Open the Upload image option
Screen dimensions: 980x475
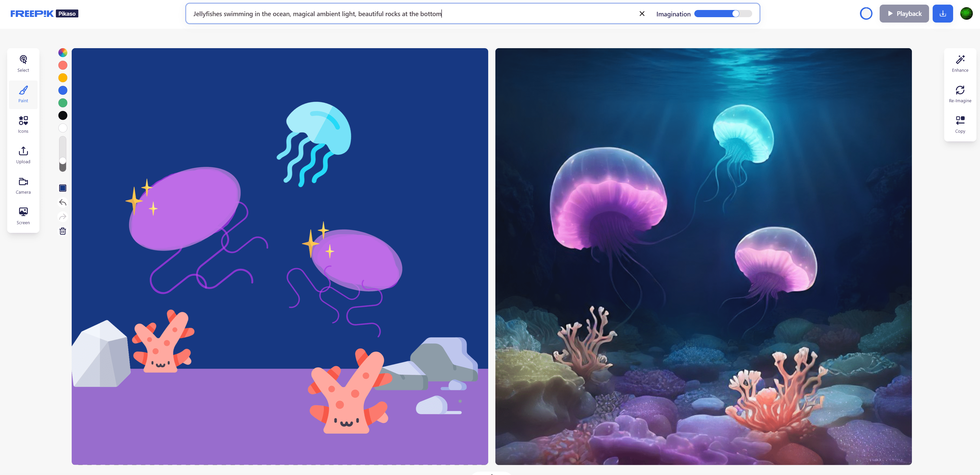23,155
